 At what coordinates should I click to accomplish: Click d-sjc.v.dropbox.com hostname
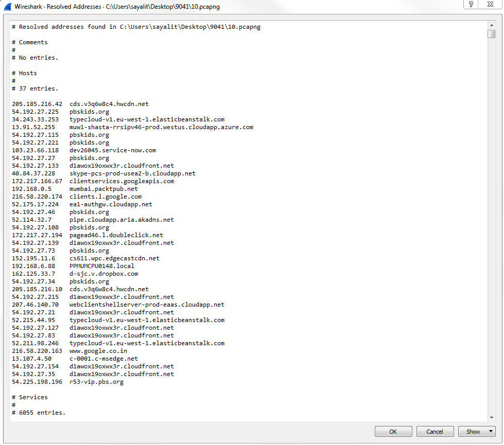(x=104, y=274)
